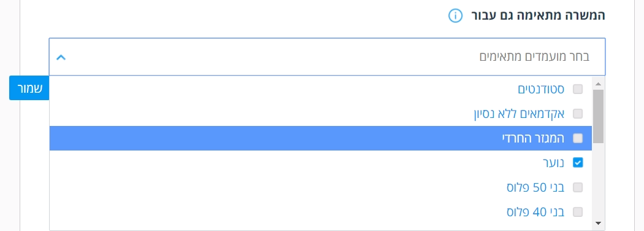
Task: Click the info icon beside the heading
Action: [455, 16]
